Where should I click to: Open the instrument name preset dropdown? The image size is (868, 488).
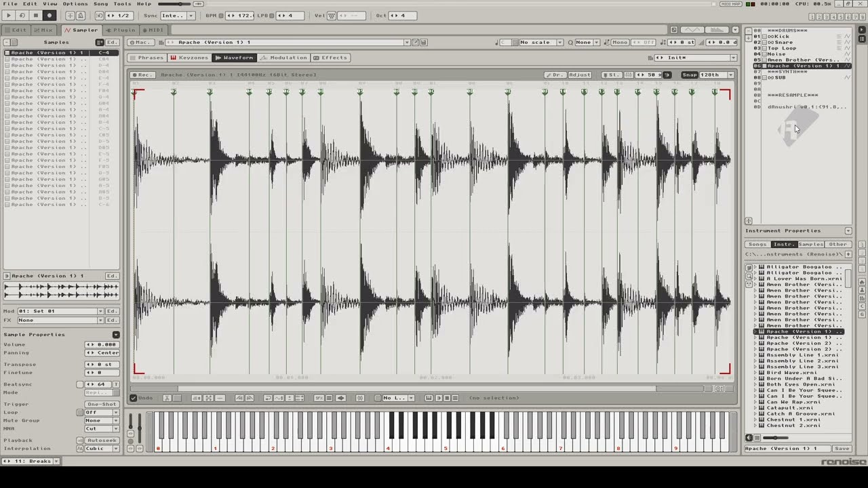[406, 42]
